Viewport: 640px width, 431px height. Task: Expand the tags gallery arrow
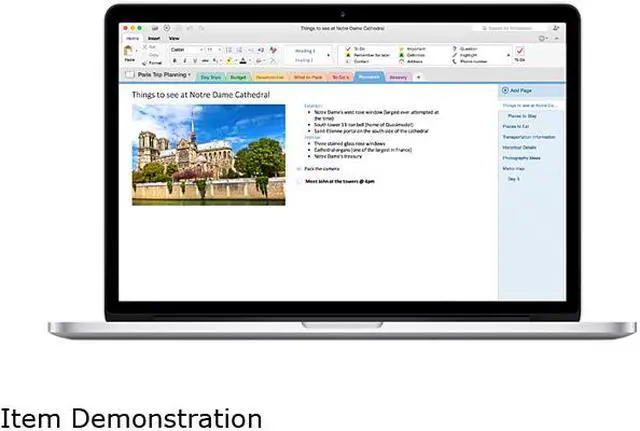(x=509, y=55)
